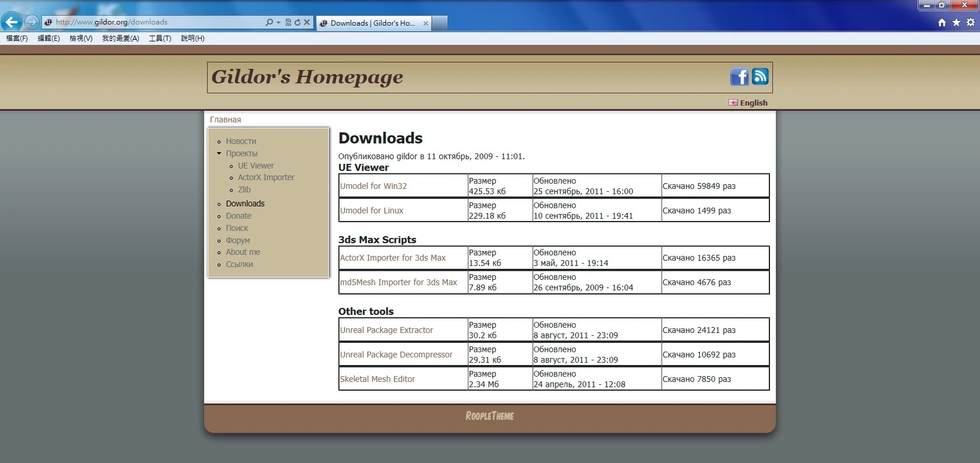Open the 檔案(F) menu
Viewport: 980px width, 463px height.
pos(17,38)
